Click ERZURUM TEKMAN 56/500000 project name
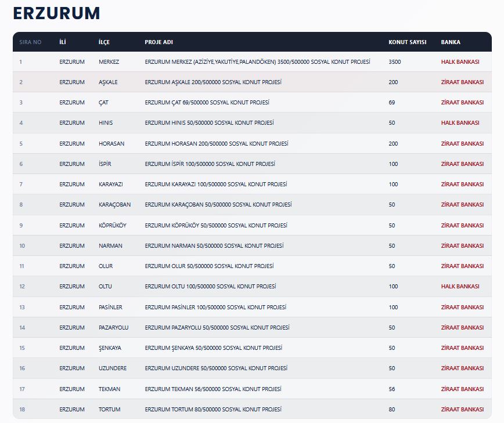Viewport: 504px width, 423px height. coord(213,389)
